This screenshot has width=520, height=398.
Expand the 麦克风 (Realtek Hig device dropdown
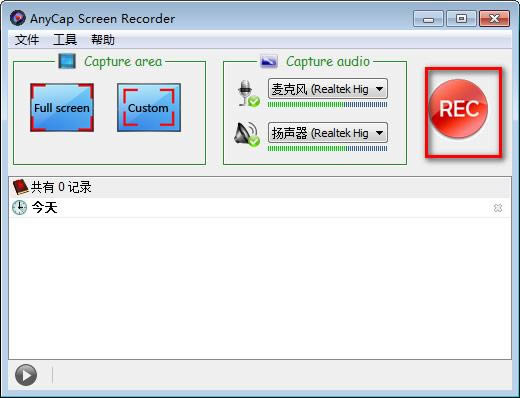pos(328,89)
